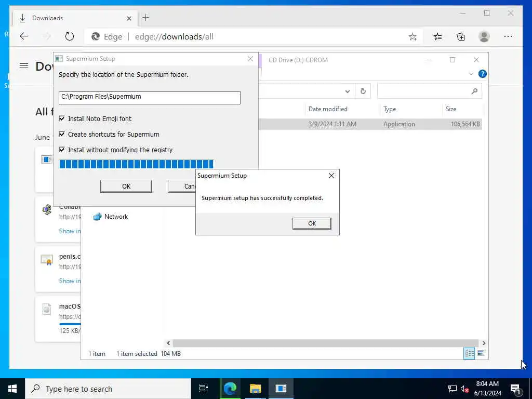Viewport: 532px width, 399px height.
Task: Click the Show in folder link under Collabr item
Action: pyautogui.click(x=70, y=231)
